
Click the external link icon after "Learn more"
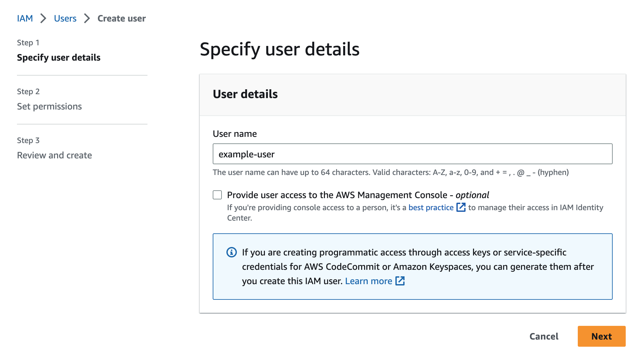coord(400,281)
